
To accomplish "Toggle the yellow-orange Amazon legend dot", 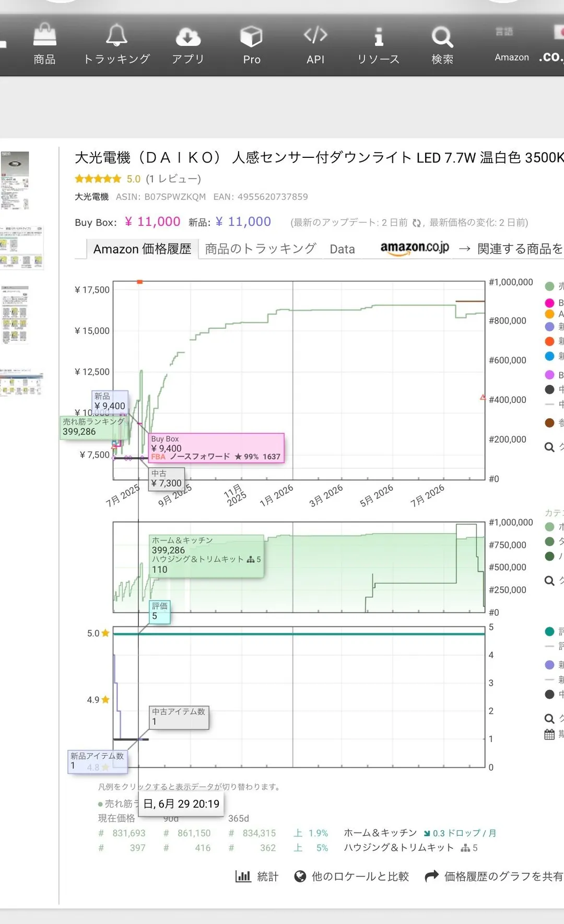I will tap(549, 314).
